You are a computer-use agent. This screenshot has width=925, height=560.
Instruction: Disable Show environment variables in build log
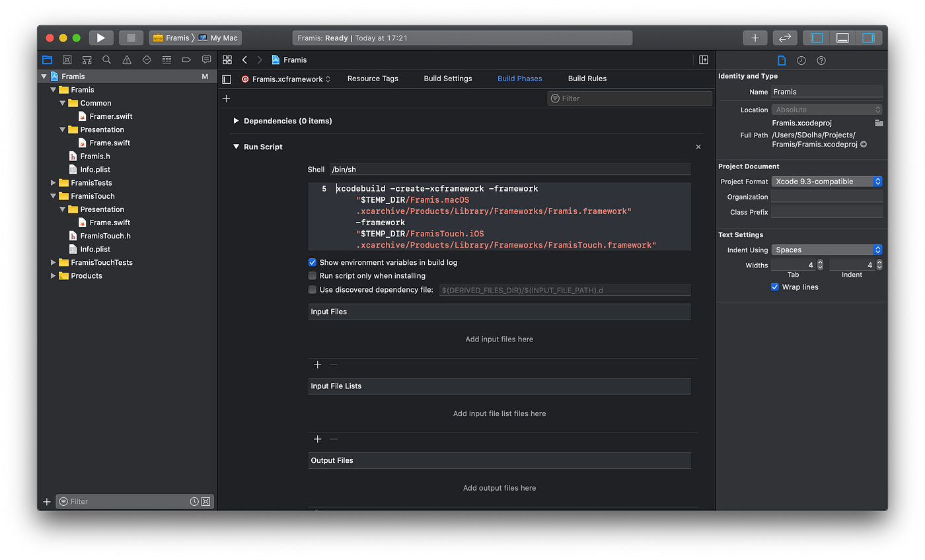coord(312,262)
